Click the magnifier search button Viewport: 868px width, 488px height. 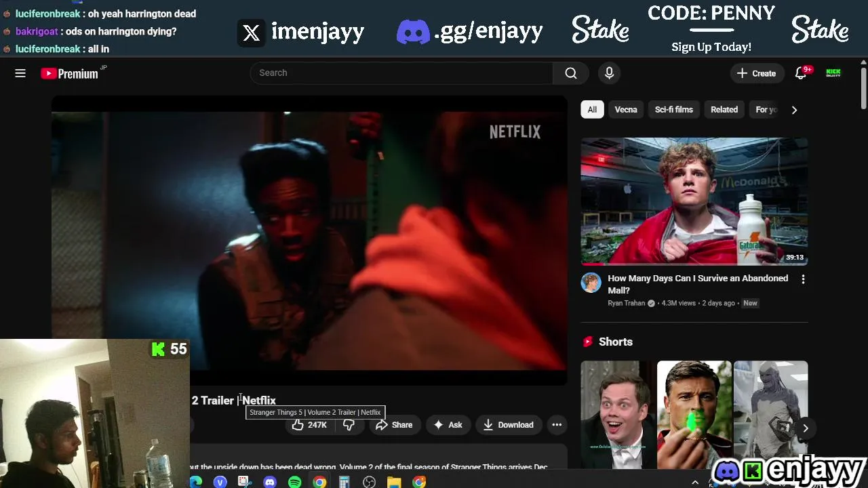click(x=571, y=73)
